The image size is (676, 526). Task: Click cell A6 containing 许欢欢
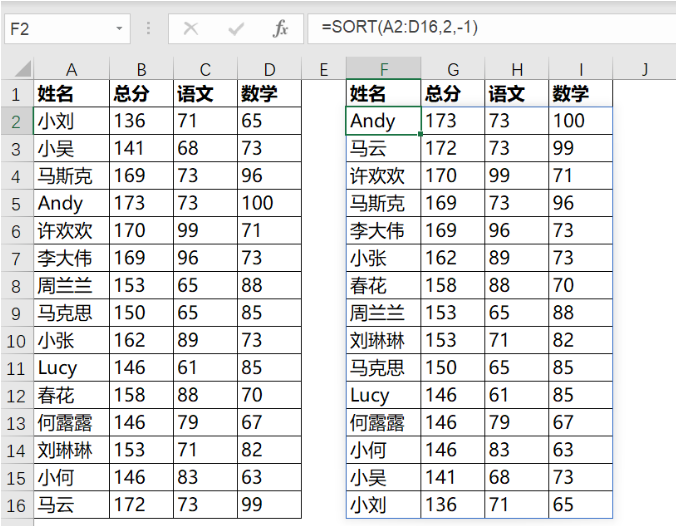(x=72, y=231)
